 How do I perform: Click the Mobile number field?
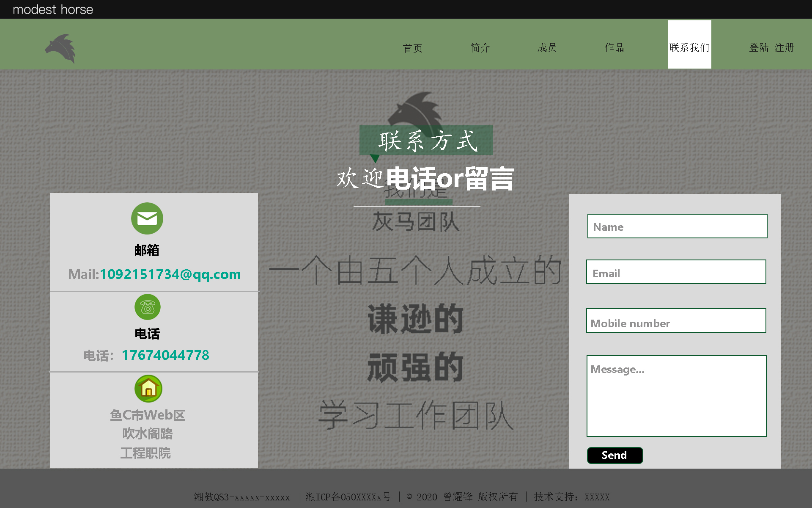[x=676, y=321]
